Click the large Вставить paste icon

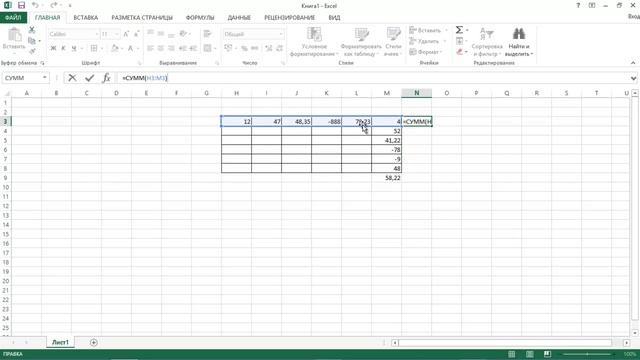[14, 36]
